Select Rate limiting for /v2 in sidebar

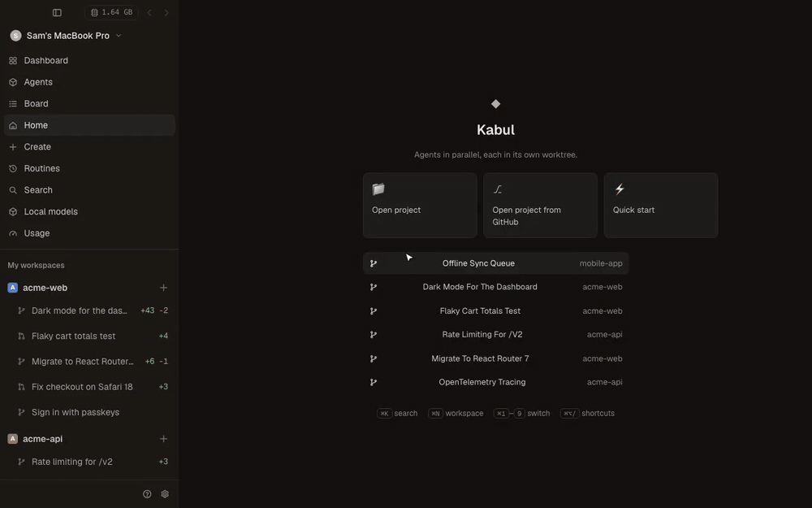tap(91, 462)
